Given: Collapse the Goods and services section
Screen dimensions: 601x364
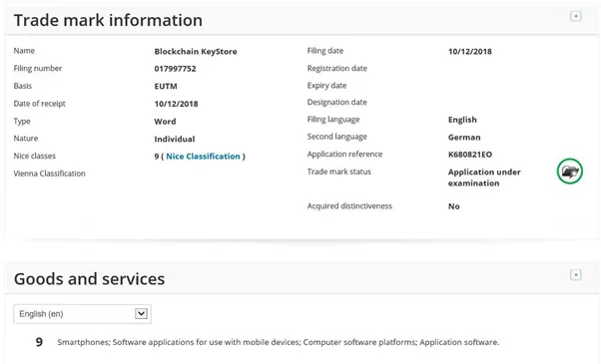Looking at the screenshot, I should [x=575, y=274].
